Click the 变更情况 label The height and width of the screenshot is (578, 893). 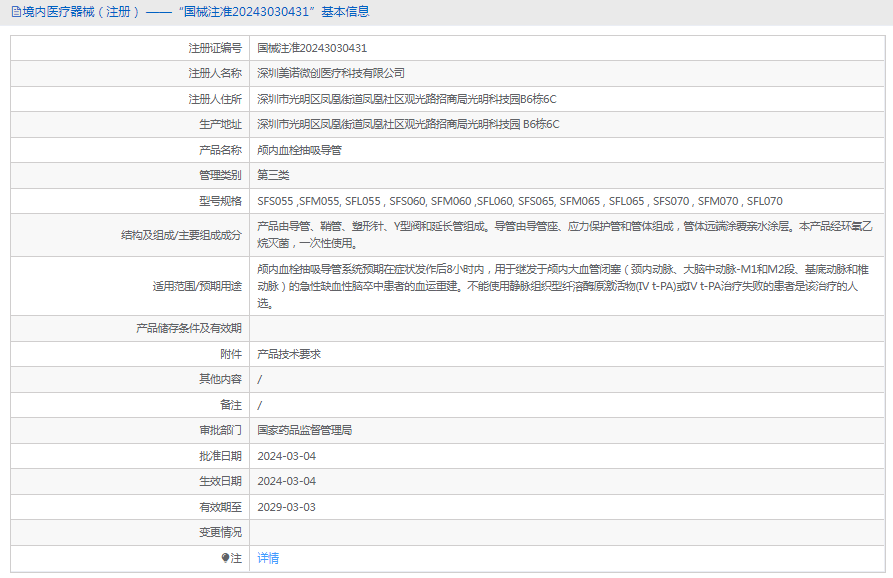[220, 532]
